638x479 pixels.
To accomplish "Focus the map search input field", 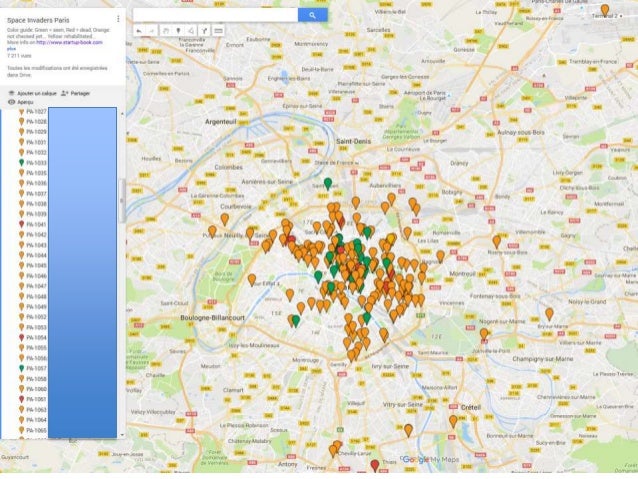I will coord(216,15).
